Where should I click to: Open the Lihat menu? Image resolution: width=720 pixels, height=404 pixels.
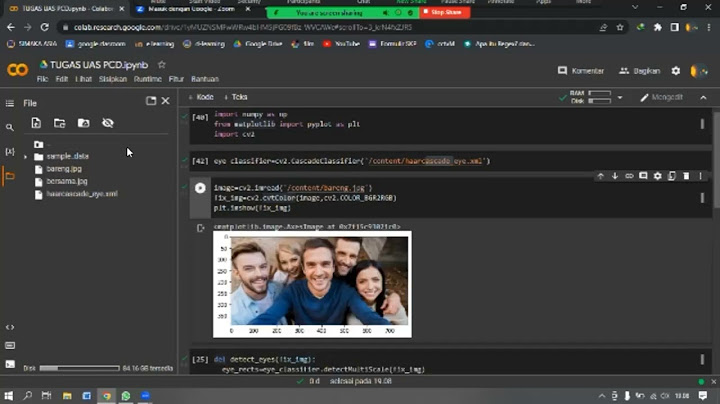click(83, 79)
